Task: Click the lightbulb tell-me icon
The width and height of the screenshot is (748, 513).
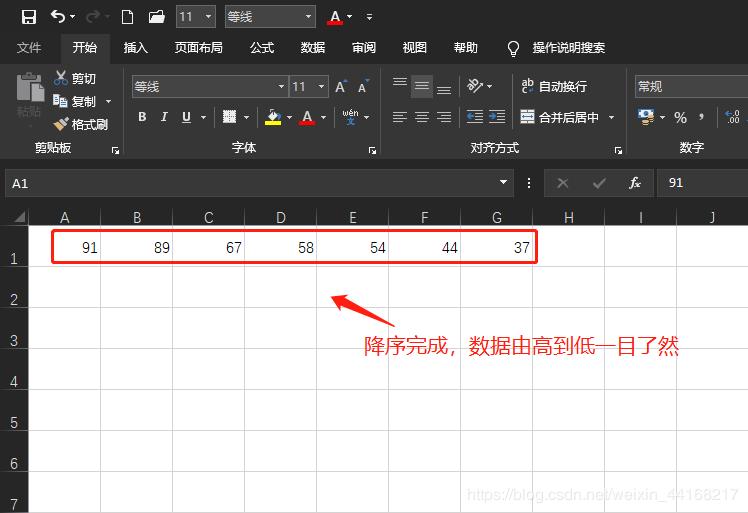Action: (x=513, y=48)
